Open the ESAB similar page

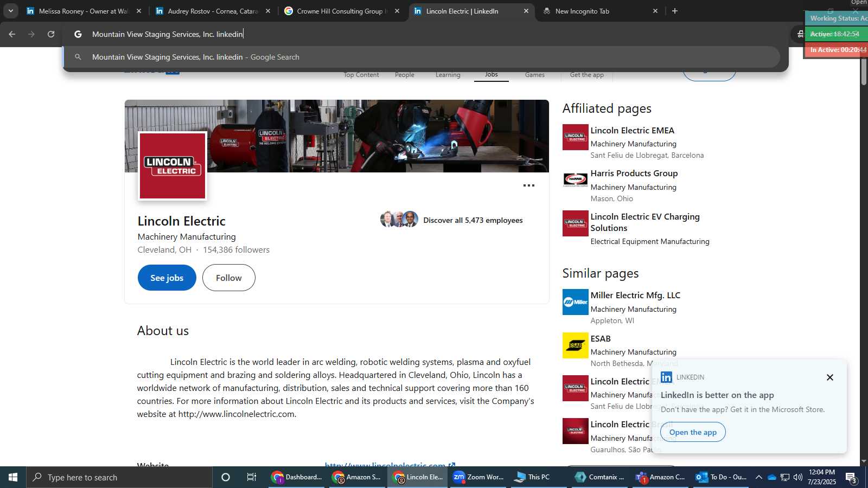coord(601,339)
